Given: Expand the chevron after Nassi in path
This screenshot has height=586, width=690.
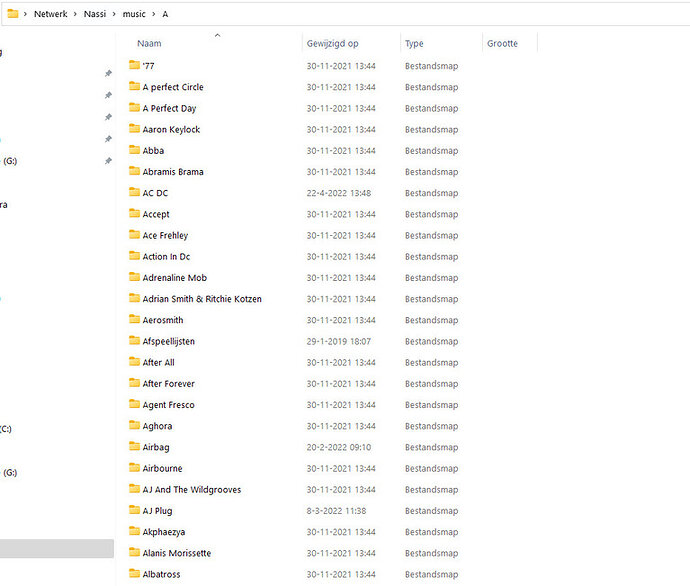Looking at the screenshot, I should (x=114, y=14).
